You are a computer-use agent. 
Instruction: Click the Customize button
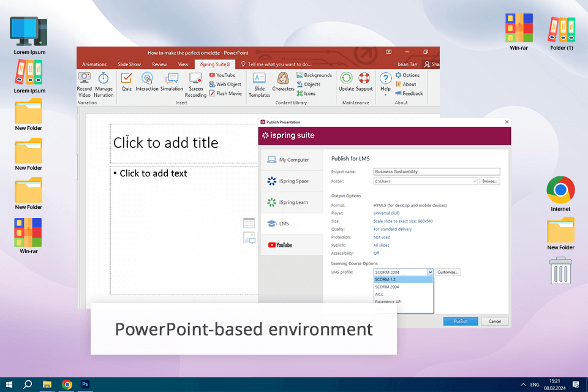pyautogui.click(x=447, y=273)
